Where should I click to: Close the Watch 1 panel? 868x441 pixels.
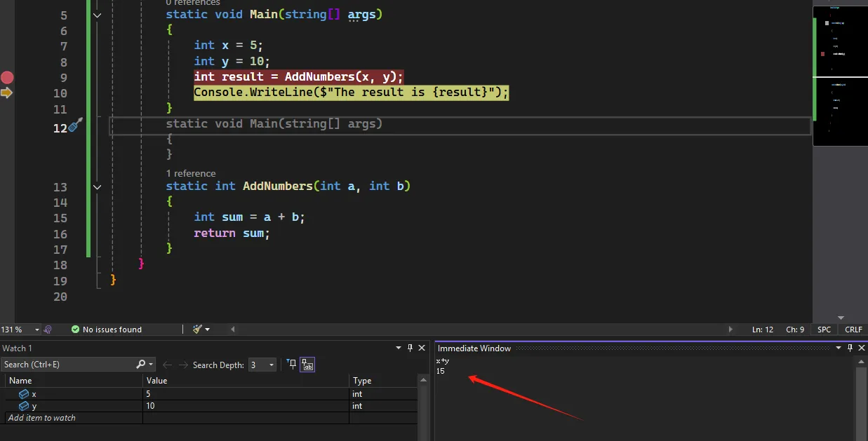(x=422, y=348)
